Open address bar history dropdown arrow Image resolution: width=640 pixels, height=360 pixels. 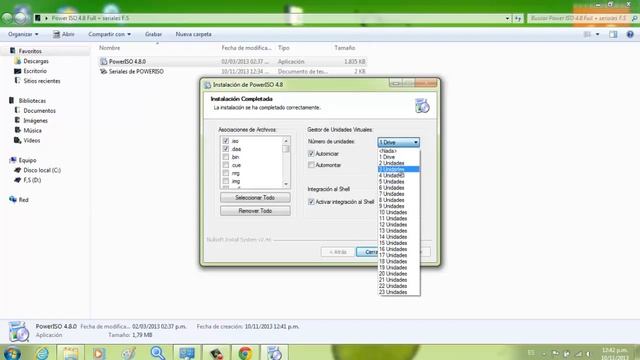pos(507,18)
